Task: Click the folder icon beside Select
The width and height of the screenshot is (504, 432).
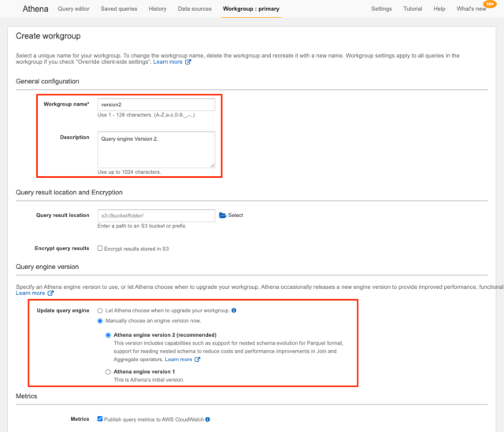Action: click(x=222, y=215)
